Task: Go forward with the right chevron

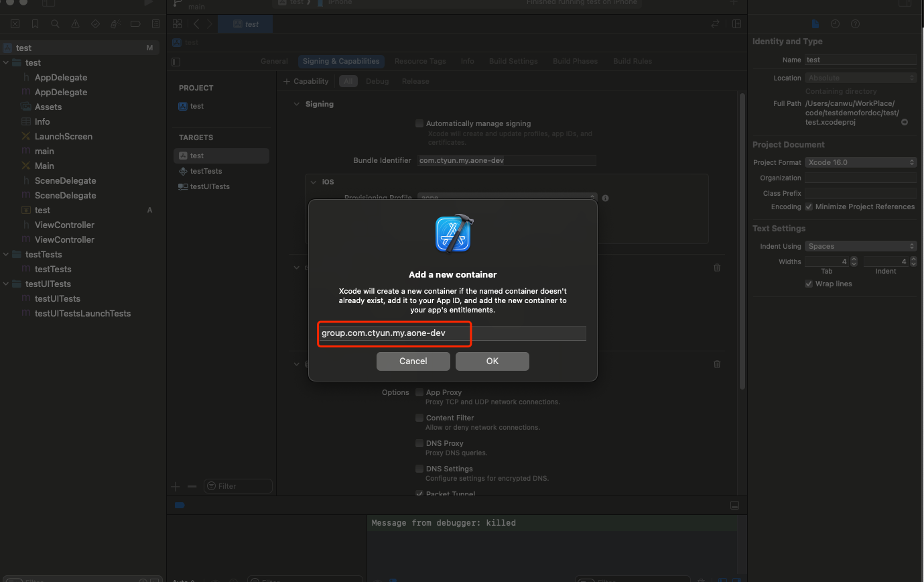Action: (x=210, y=23)
